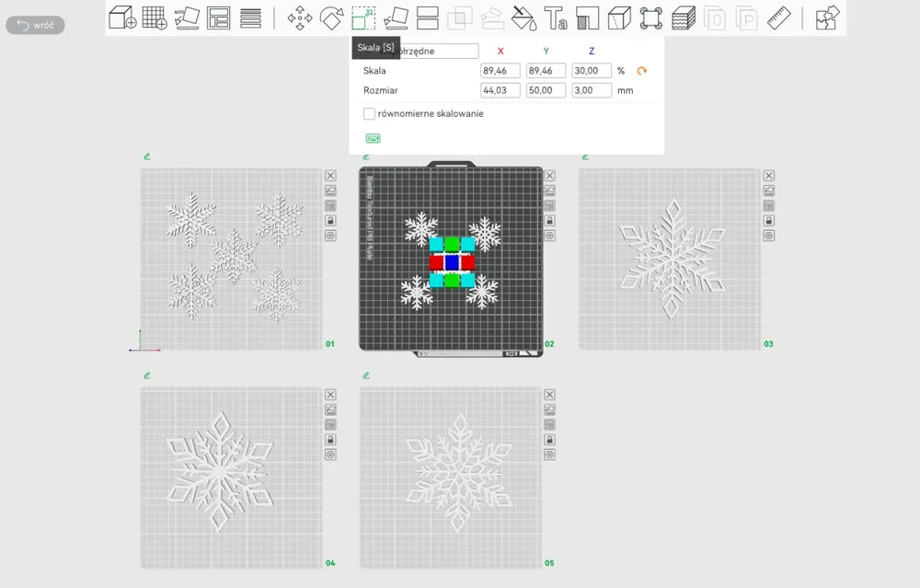The image size is (920, 588).
Task: Click the Skala Z percent field
Action: point(592,71)
